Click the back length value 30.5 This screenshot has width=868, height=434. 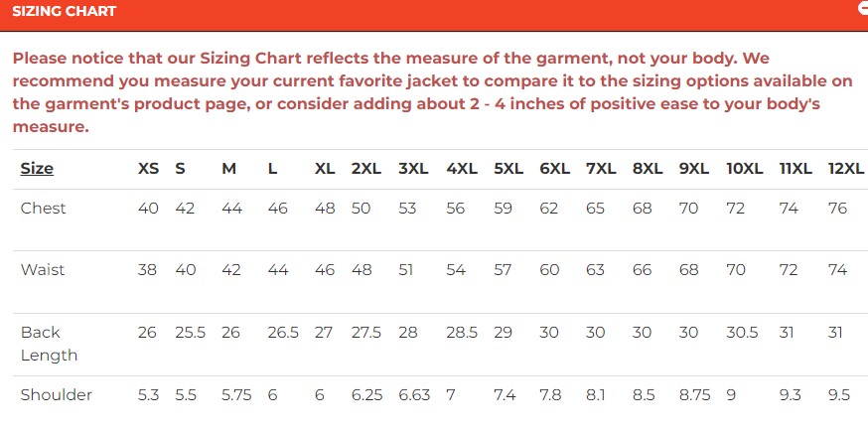(744, 333)
